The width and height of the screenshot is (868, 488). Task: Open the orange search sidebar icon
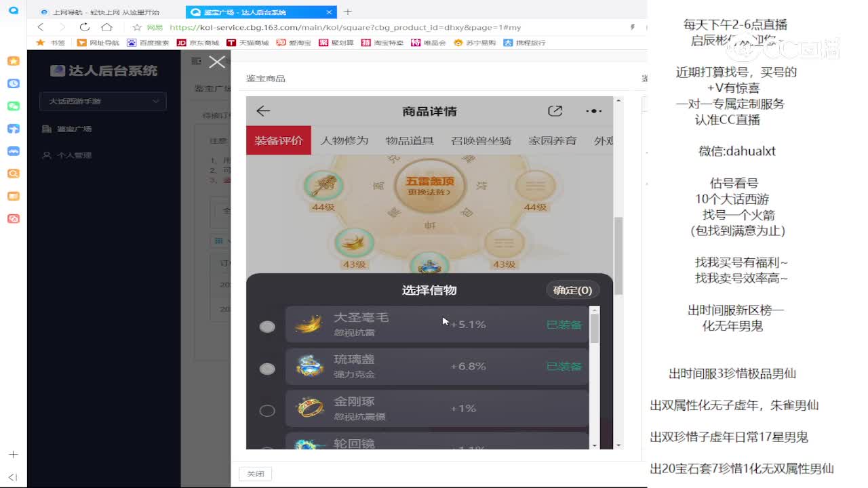(x=13, y=174)
